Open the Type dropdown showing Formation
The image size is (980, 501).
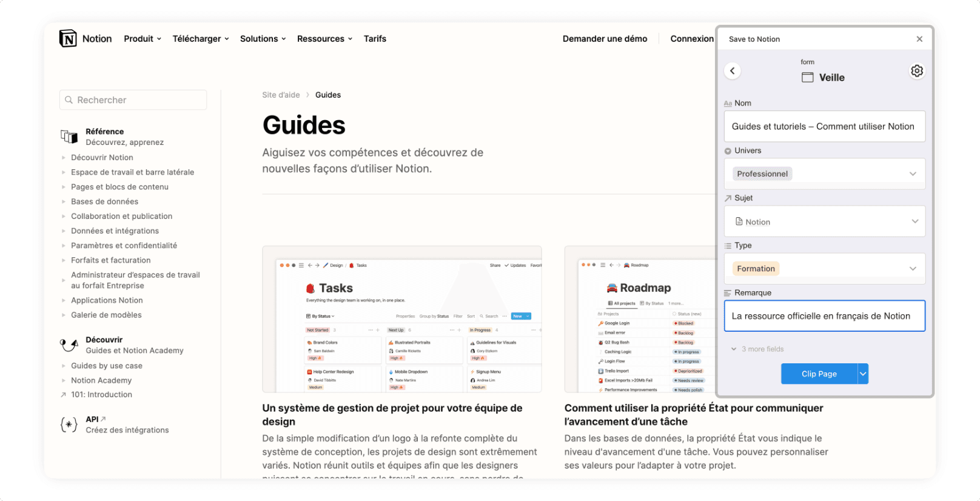point(912,269)
